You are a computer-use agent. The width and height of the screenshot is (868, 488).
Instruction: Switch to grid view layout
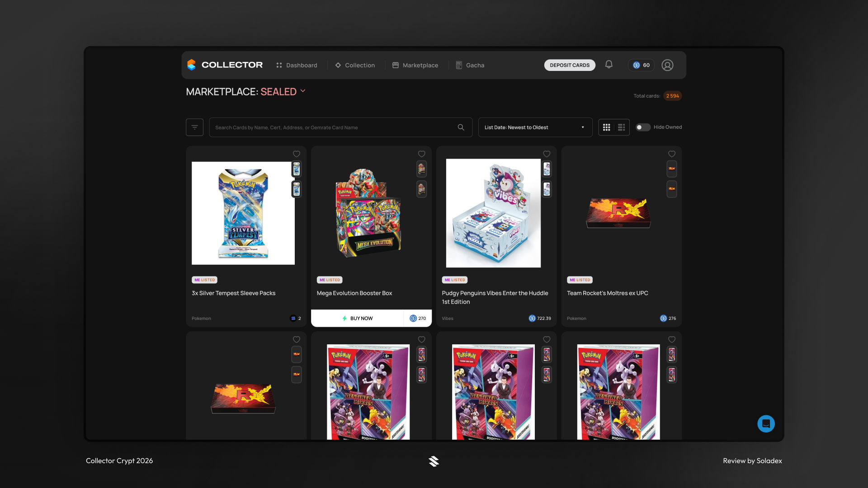point(607,127)
